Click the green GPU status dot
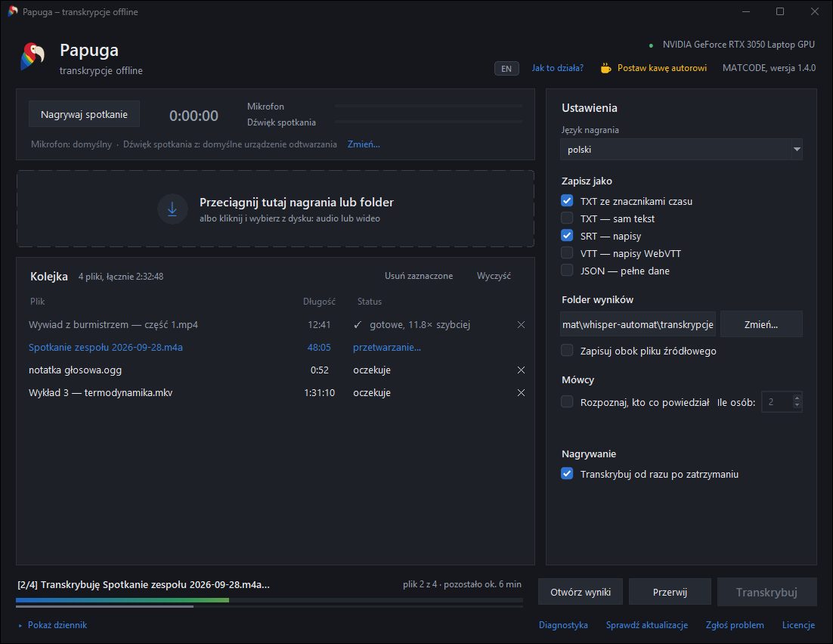 point(652,45)
